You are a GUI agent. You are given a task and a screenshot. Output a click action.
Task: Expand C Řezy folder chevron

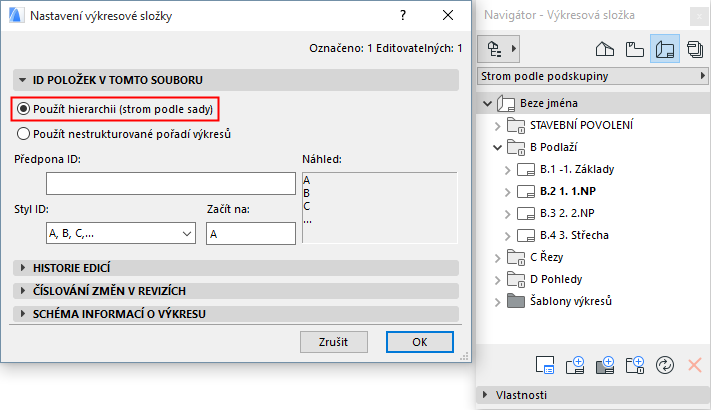(x=497, y=258)
